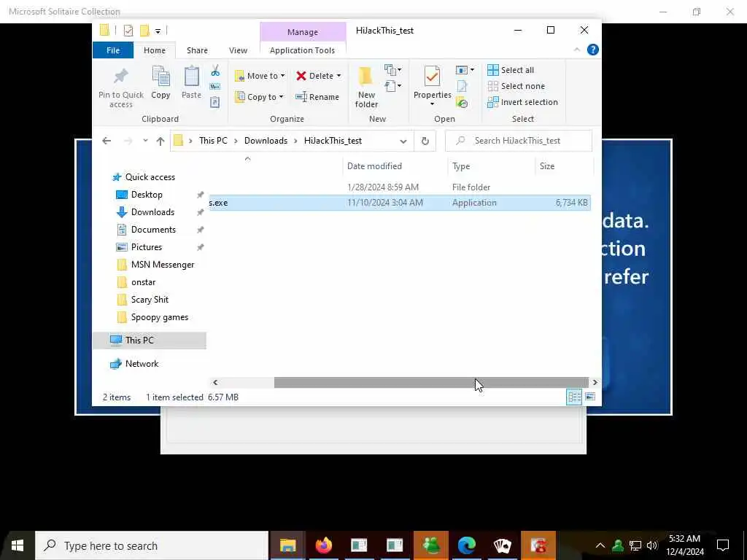Open Customize Quick Access Toolbar dropdown arrow
747x560 pixels.
point(158,31)
